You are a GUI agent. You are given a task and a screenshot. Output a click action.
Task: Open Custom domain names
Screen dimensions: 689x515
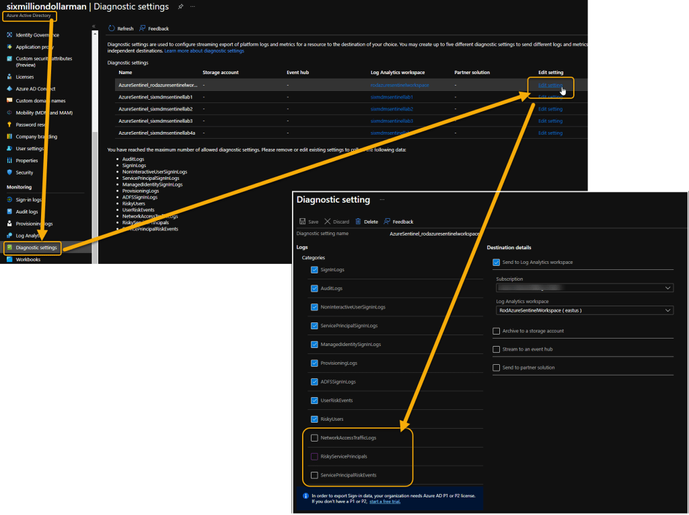pos(36,101)
